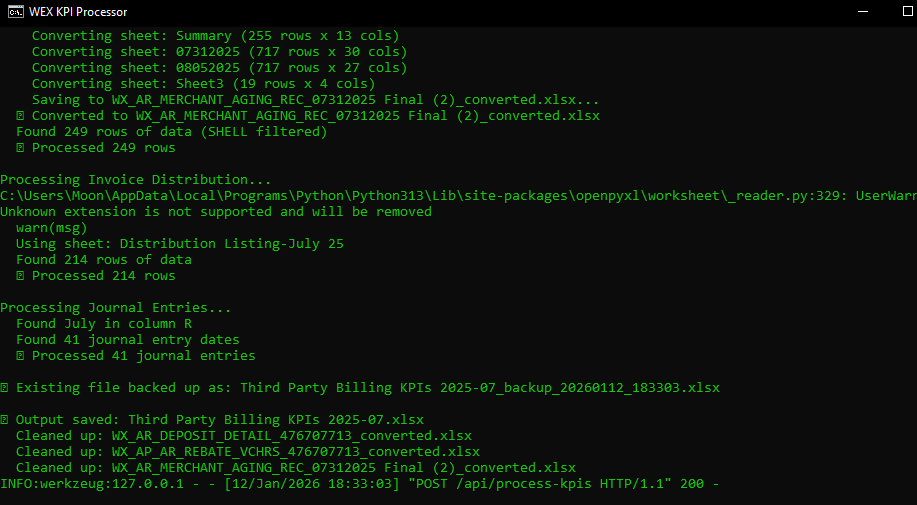Viewport: 917px width, 505px height.
Task: Click the glyph before "Output saved" line
Action: click(x=5, y=420)
